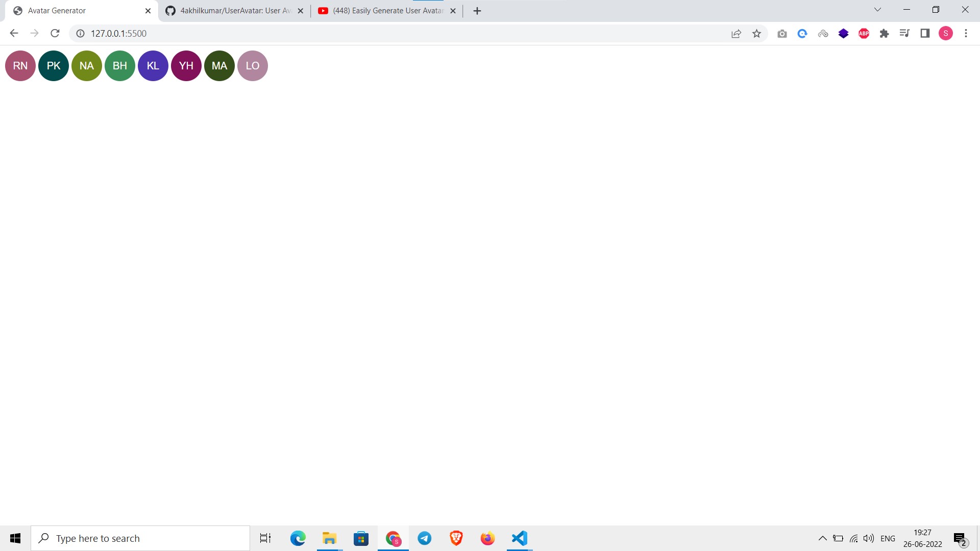This screenshot has width=980, height=551.
Task: Click the ABP ad blocker icon
Action: click(864, 33)
